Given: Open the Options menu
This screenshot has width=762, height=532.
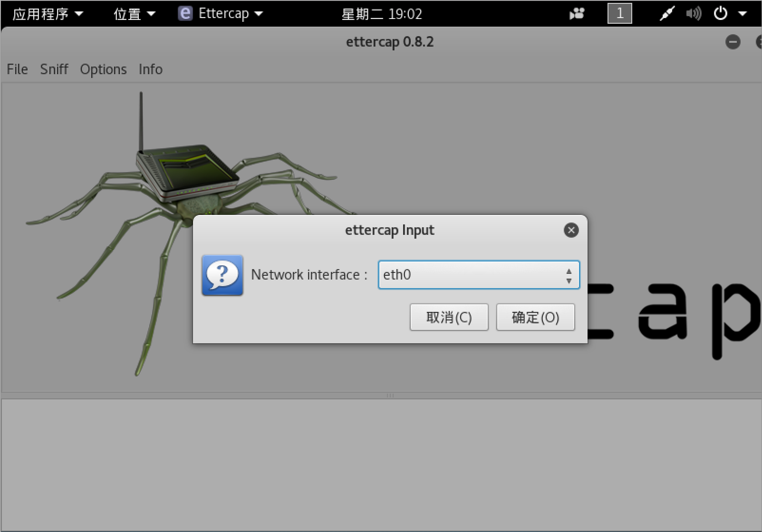Looking at the screenshot, I should (x=103, y=69).
